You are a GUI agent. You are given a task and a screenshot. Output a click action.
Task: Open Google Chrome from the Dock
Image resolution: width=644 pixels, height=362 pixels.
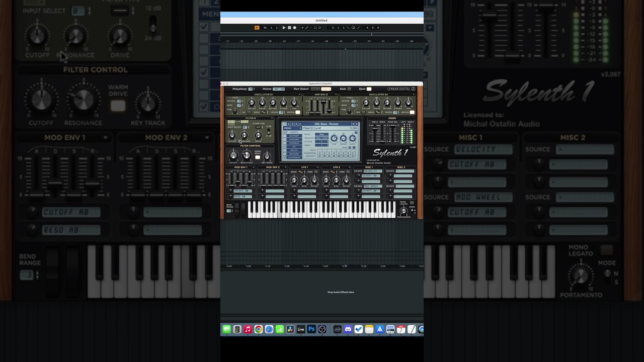[x=258, y=329]
